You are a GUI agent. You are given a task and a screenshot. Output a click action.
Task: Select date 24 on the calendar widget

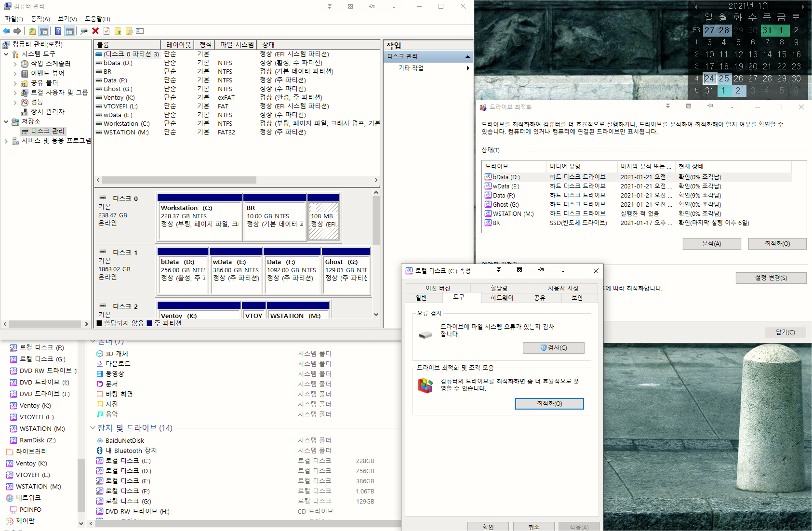(x=709, y=79)
